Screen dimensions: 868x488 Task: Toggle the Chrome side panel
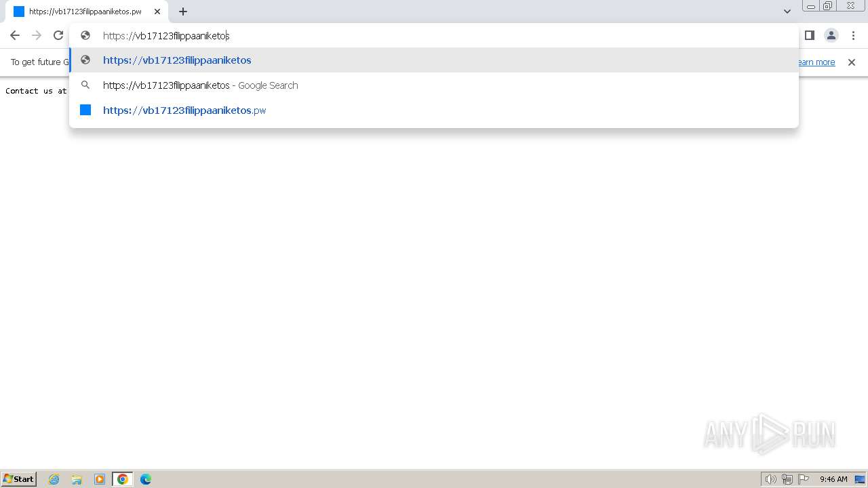tap(809, 35)
